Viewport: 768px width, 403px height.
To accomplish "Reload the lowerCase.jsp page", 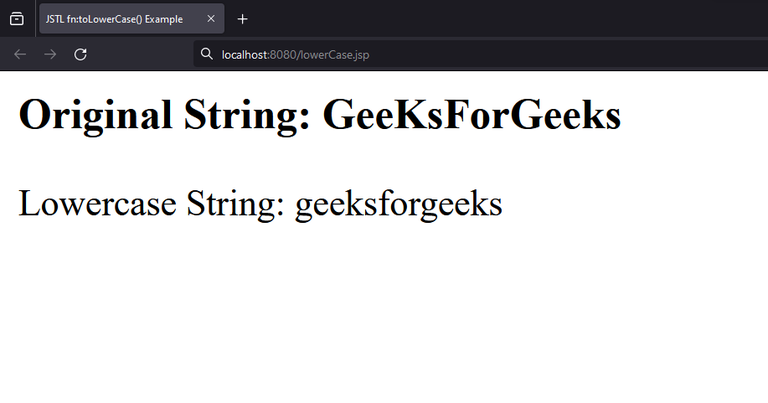I will (81, 54).
